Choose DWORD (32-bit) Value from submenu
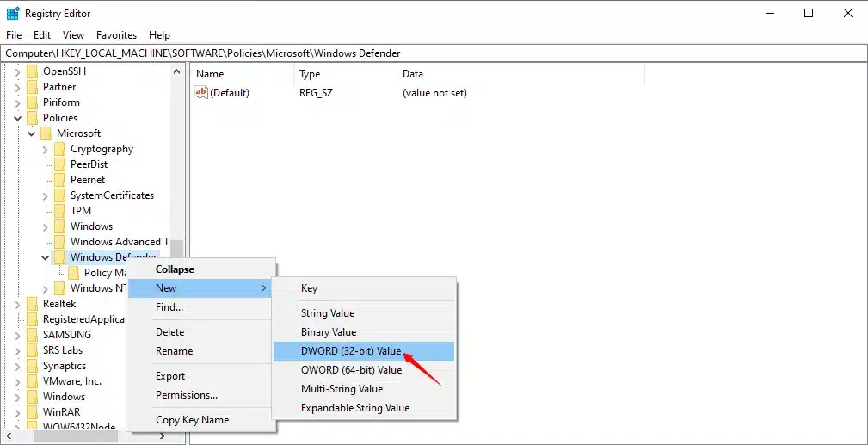 coord(351,351)
